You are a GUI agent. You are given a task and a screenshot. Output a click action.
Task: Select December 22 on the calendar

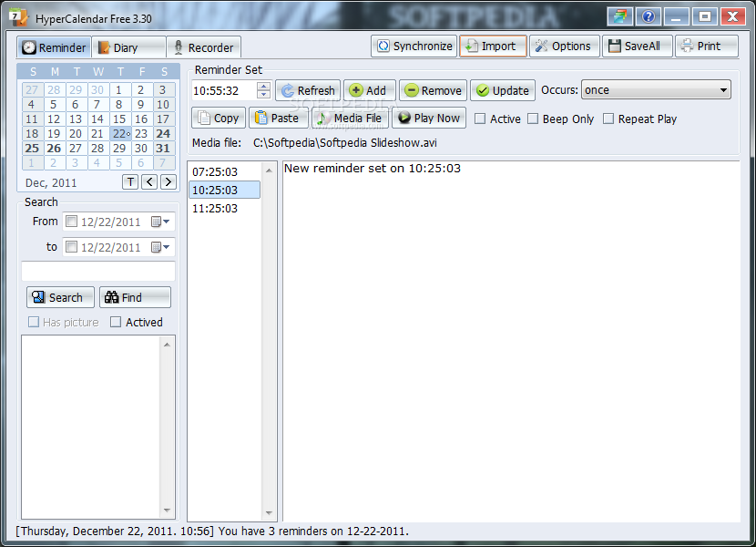pyautogui.click(x=121, y=134)
